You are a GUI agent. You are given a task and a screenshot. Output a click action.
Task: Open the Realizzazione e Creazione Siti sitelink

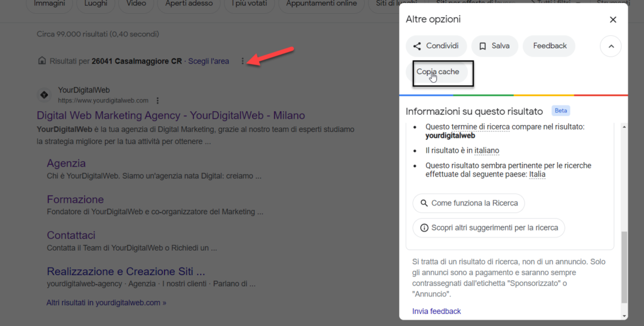point(126,271)
